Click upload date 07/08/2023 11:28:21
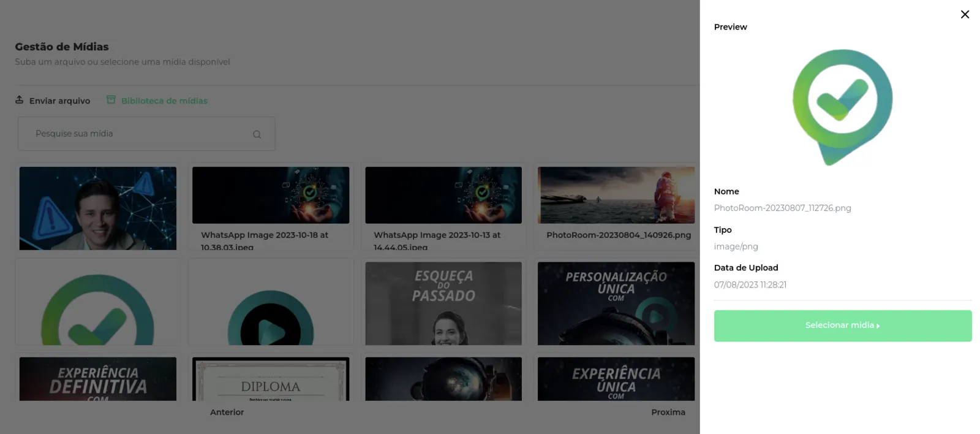 (750, 284)
